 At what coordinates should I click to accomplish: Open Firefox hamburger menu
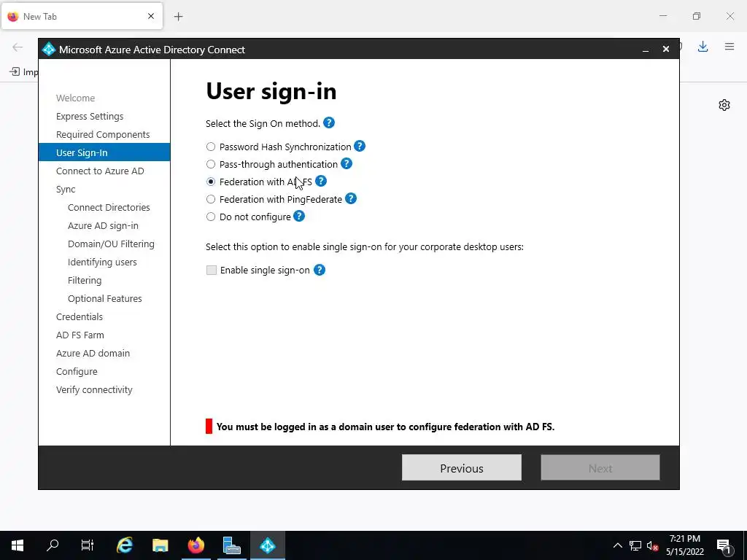coord(729,47)
